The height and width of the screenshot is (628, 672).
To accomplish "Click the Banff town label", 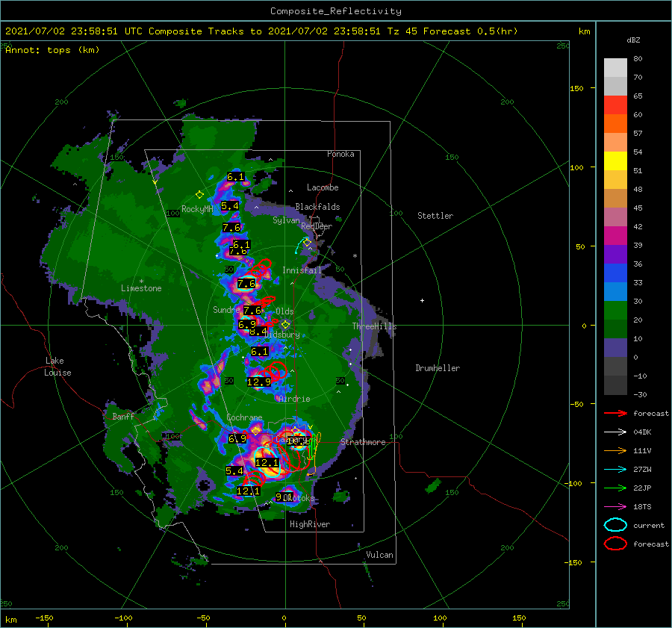I will pos(123,416).
